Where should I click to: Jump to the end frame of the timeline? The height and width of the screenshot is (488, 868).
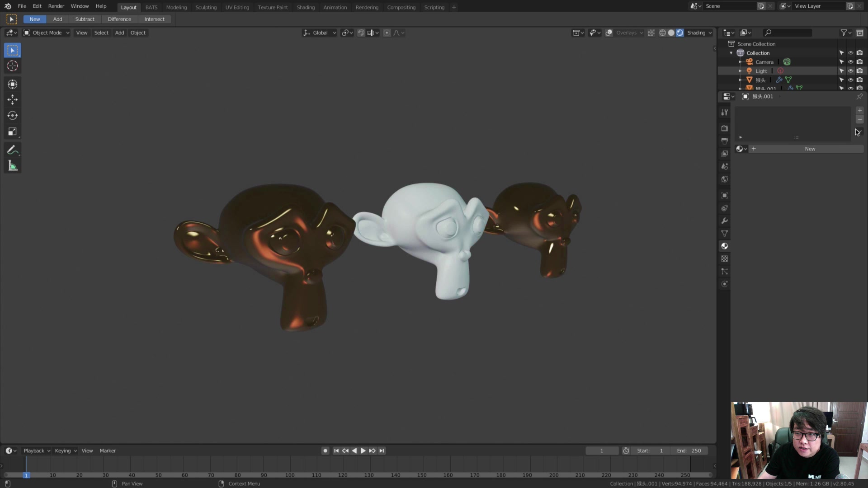(x=382, y=450)
